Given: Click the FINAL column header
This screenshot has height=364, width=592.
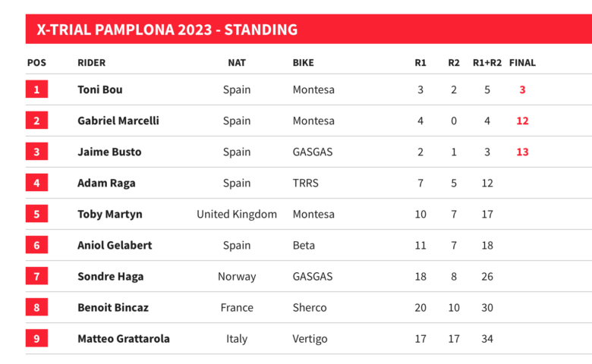Looking at the screenshot, I should [x=522, y=63].
